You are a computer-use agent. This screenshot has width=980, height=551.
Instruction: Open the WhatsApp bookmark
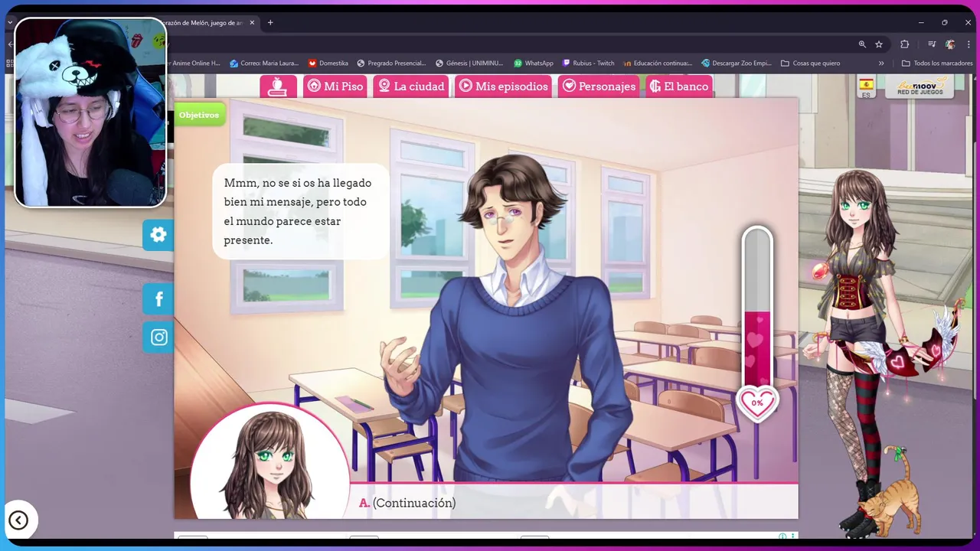534,64
